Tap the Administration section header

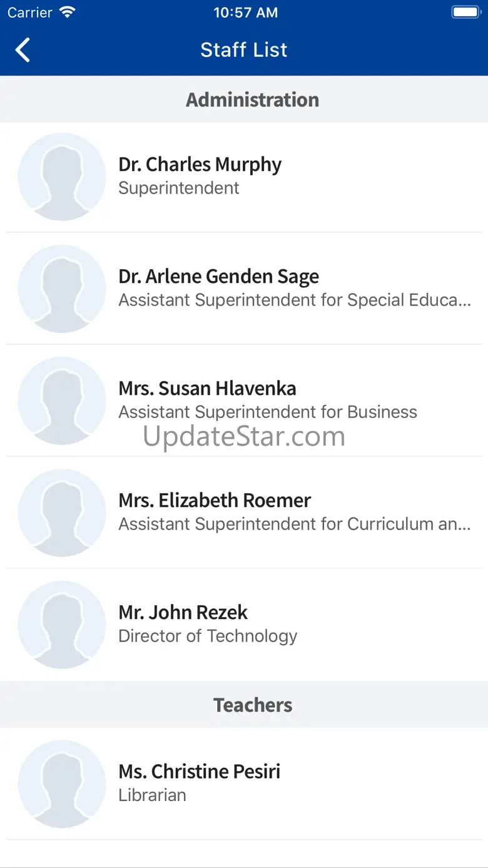[252, 100]
